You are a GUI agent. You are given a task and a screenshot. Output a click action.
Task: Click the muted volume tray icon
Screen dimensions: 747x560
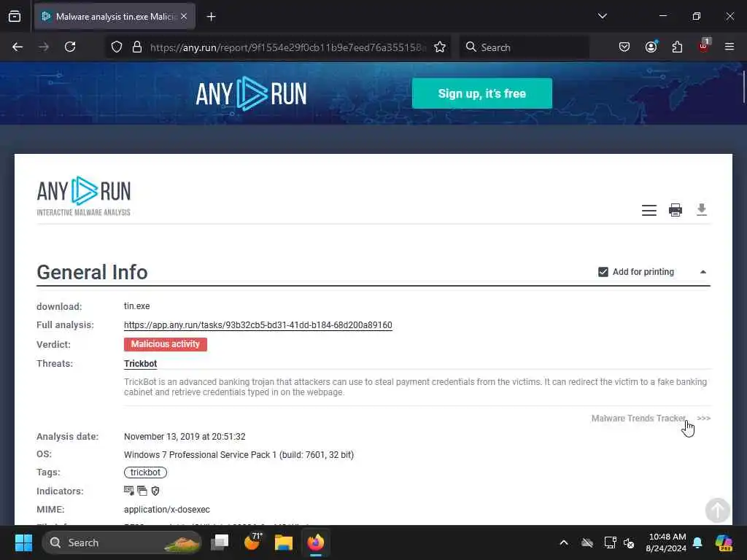pos(629,542)
